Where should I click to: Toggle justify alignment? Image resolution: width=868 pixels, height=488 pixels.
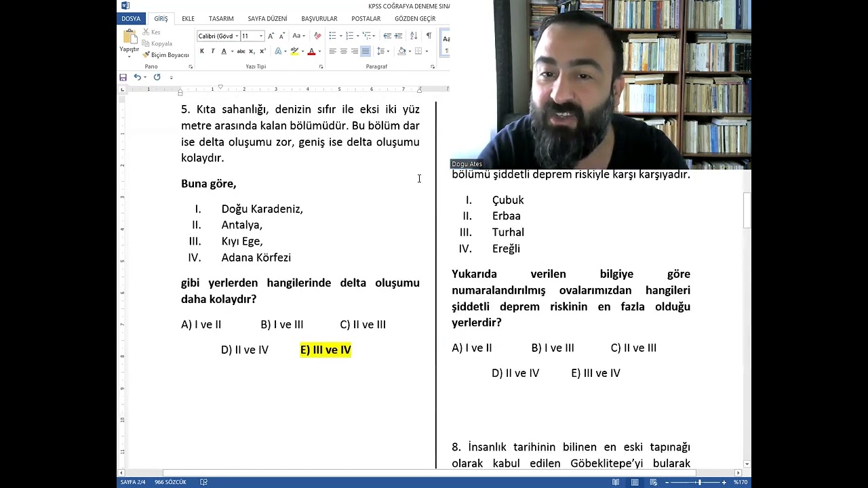(x=366, y=52)
